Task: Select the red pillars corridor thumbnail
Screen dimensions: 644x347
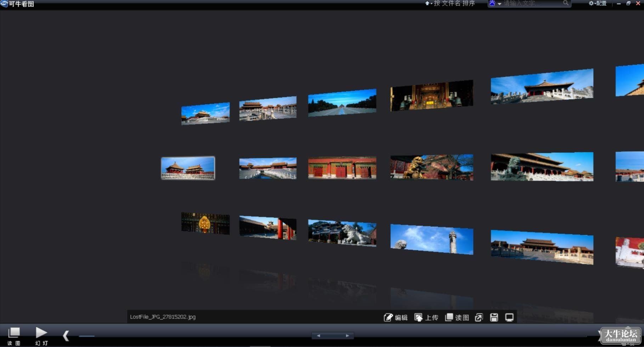Action: (x=268, y=228)
